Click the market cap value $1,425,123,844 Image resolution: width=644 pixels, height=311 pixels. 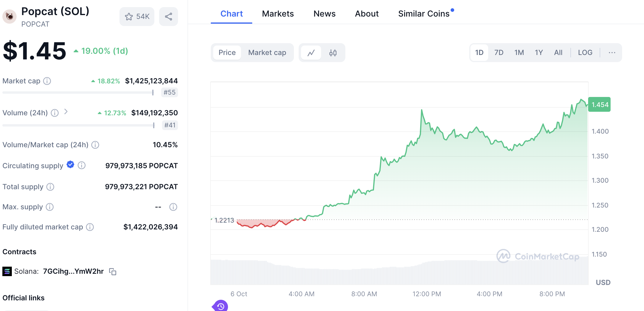[x=151, y=81]
